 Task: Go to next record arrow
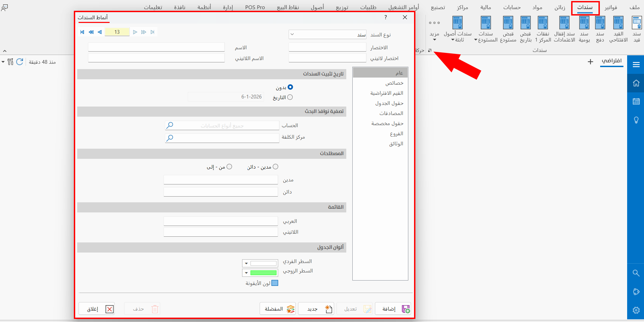pyautogui.click(x=135, y=32)
